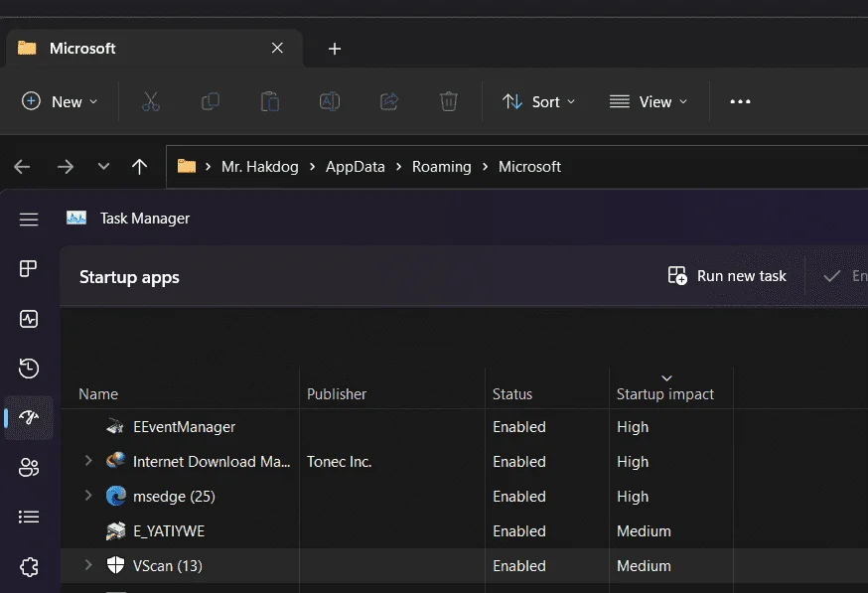The image size is (868, 593).
Task: Open Performance page in Task Manager sidebar
Action: pos(29,319)
